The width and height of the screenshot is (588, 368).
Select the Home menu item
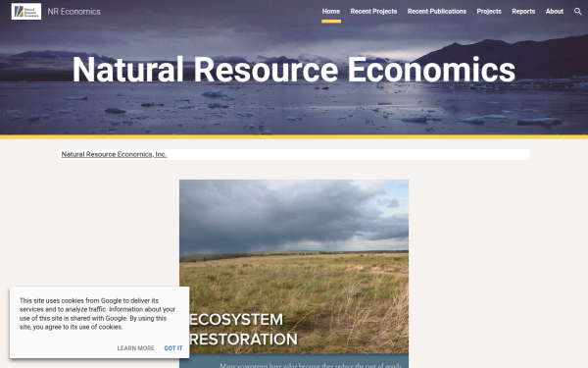point(331,11)
